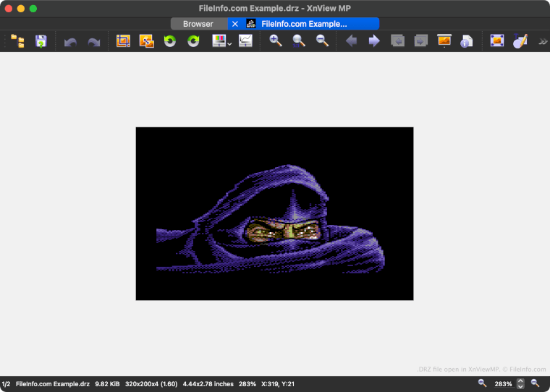Click the status bar zoom in magnifier

point(483,383)
